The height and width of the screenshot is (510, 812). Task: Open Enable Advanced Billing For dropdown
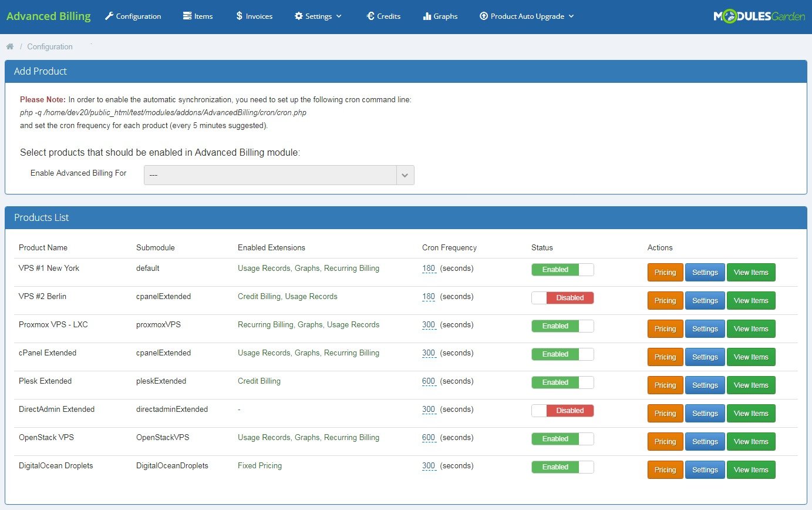tap(279, 175)
